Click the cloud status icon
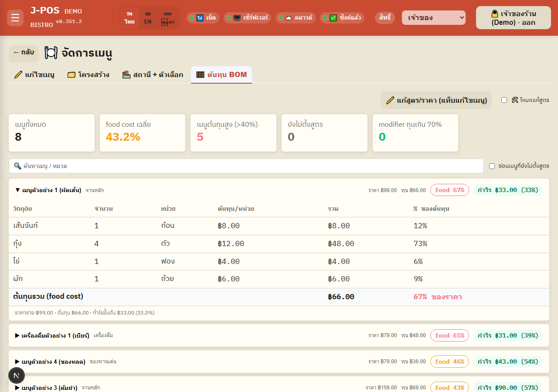The height and width of the screenshot is (392, 558). click(289, 18)
